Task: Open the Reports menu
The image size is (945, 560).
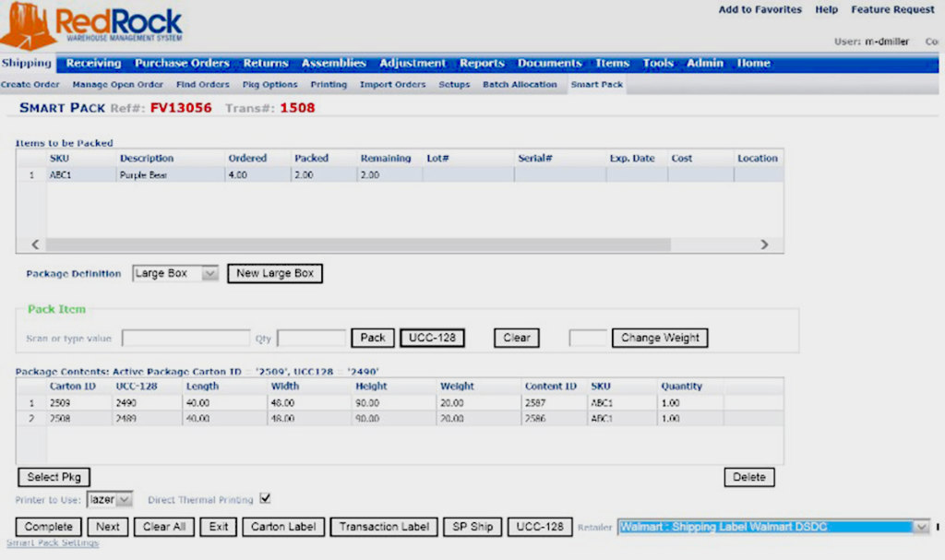Action: coord(482,63)
